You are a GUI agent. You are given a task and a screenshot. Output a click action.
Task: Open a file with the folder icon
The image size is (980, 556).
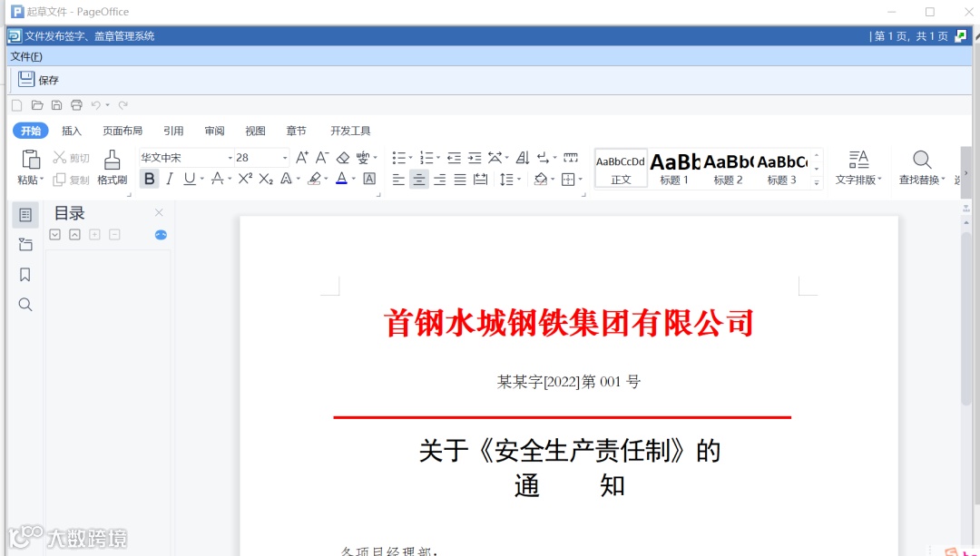pyautogui.click(x=37, y=105)
